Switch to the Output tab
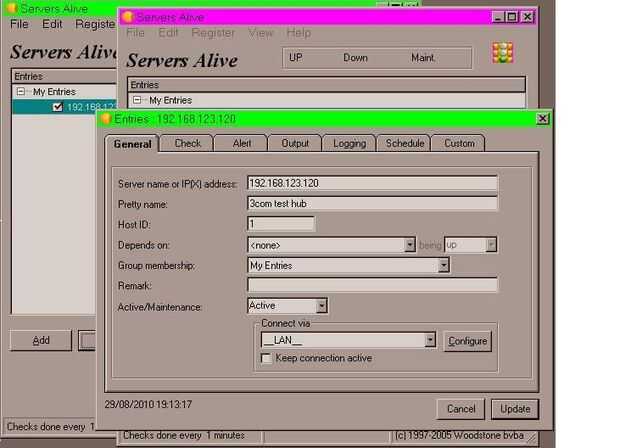 pos(295,143)
